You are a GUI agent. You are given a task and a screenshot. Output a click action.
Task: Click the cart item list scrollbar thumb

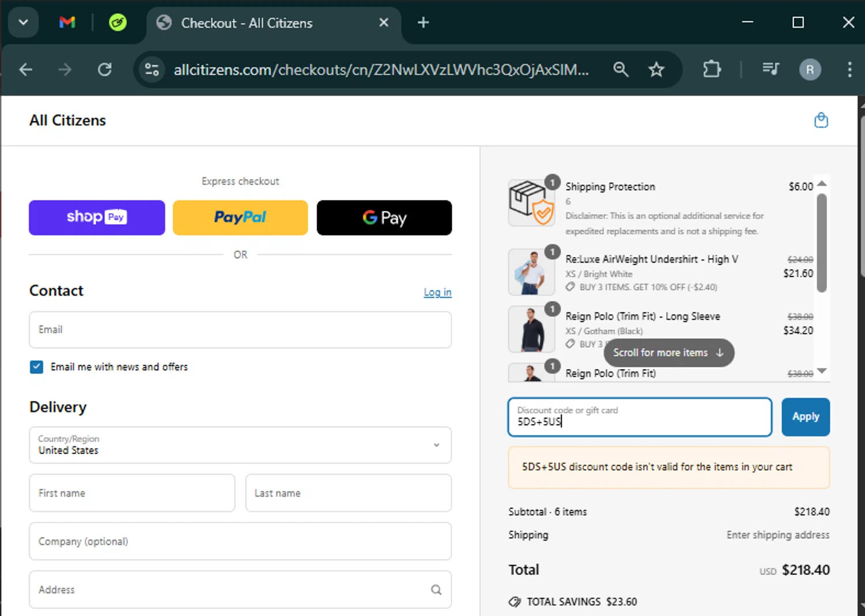(822, 243)
